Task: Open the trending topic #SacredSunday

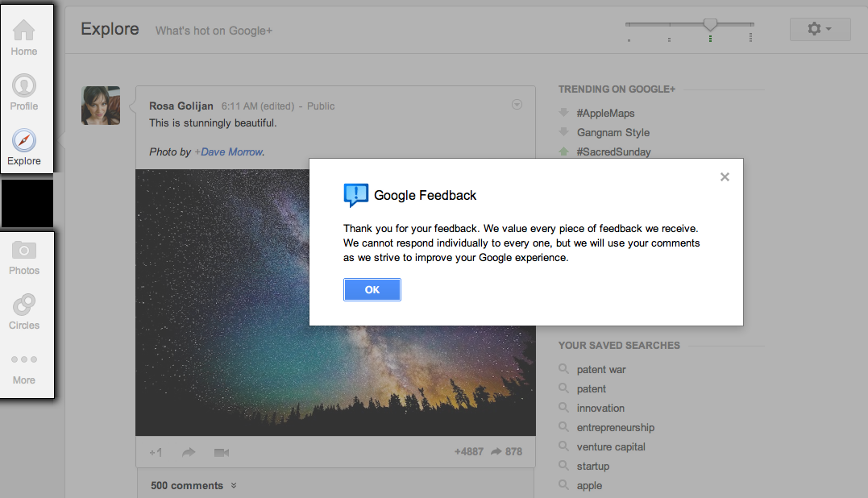Action: pos(614,151)
